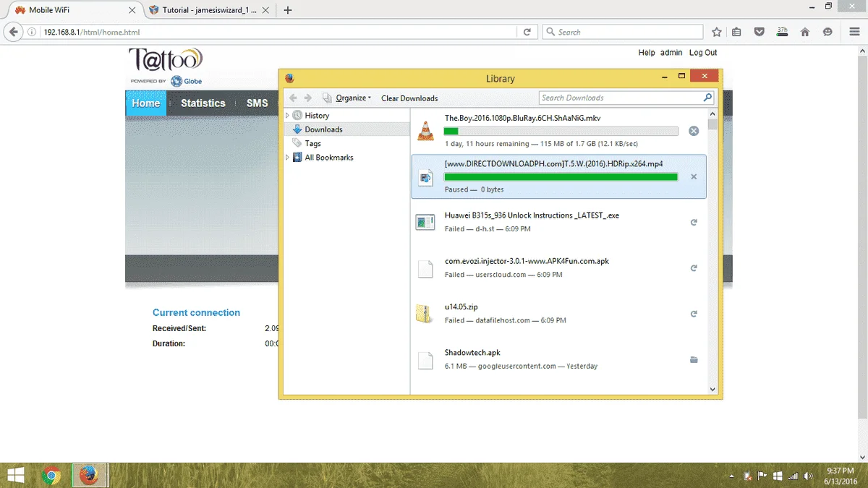Show site info icon in address bar

(x=32, y=32)
